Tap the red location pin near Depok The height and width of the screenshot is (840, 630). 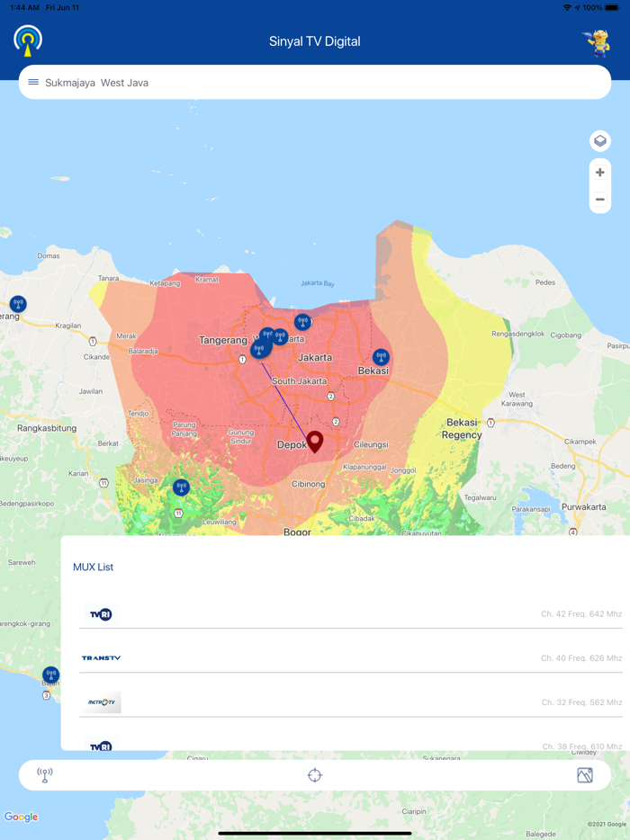[315, 442]
